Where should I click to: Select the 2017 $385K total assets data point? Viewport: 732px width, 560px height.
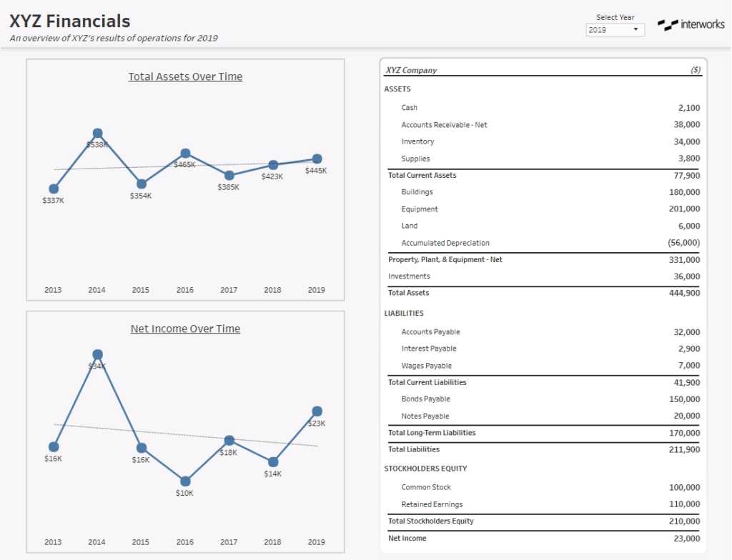pyautogui.click(x=229, y=176)
